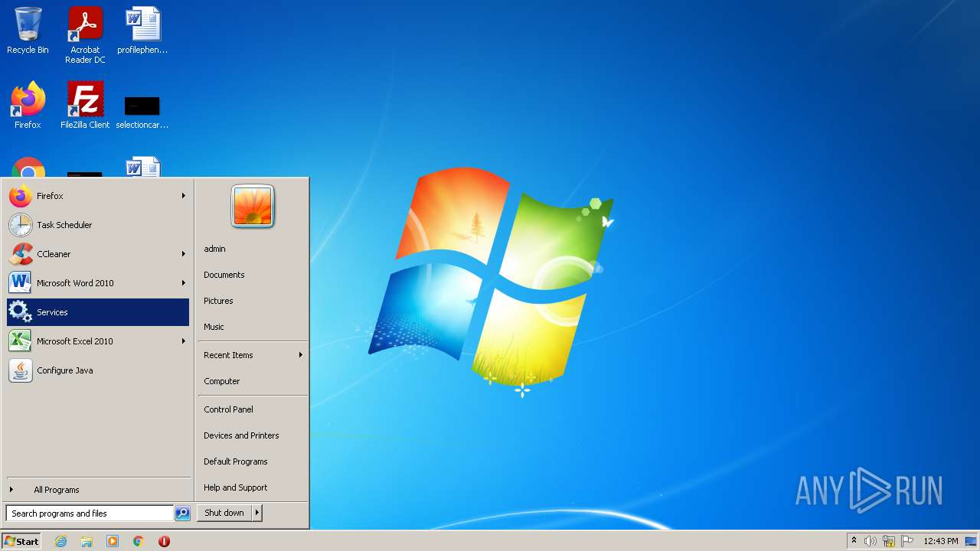Click the network tray icon
980x551 pixels.
pos(889,541)
